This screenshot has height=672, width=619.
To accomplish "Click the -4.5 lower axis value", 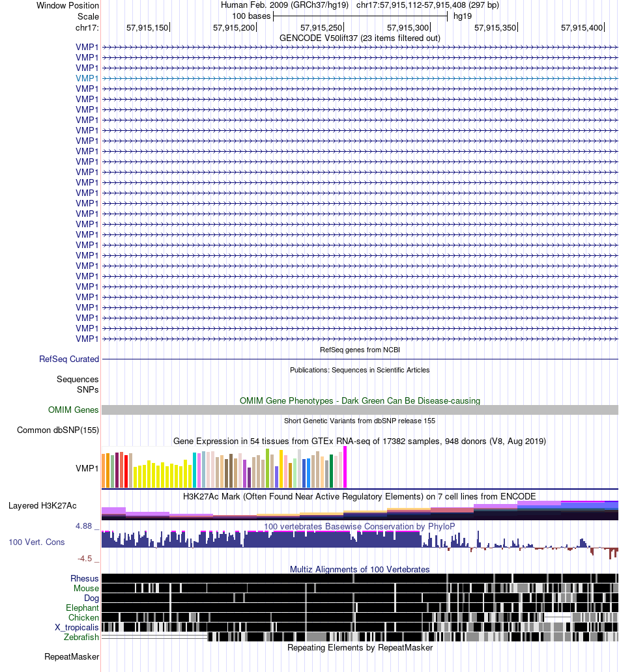I will pos(85,559).
